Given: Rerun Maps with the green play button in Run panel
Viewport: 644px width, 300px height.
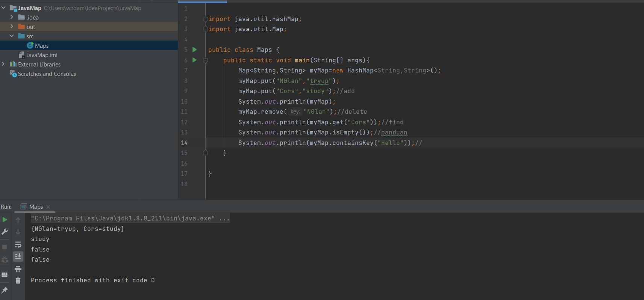Looking at the screenshot, I should click(x=5, y=220).
